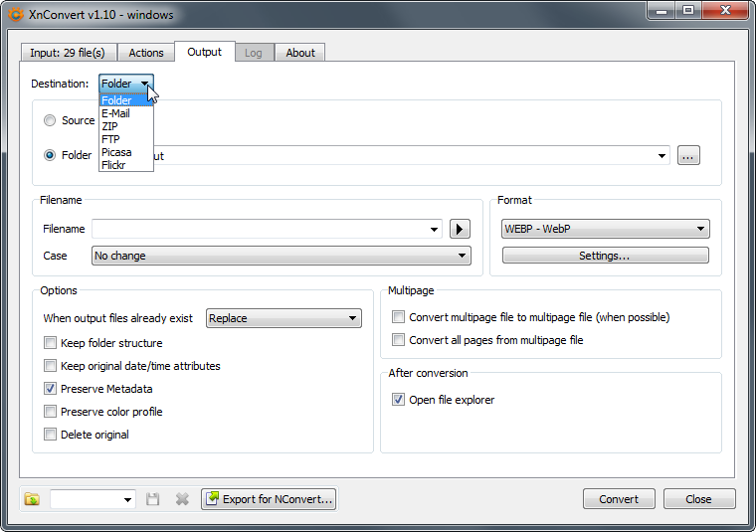
Task: Open the About tab
Action: [300, 53]
